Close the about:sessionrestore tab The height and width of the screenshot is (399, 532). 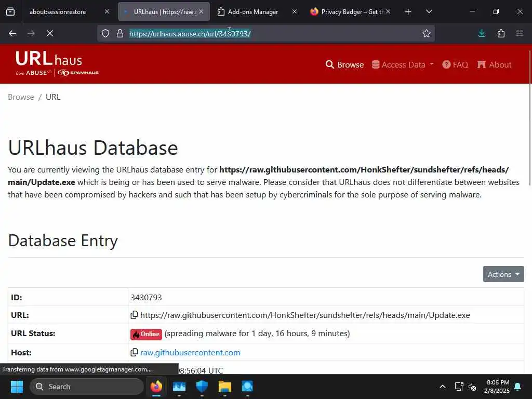[107, 11]
